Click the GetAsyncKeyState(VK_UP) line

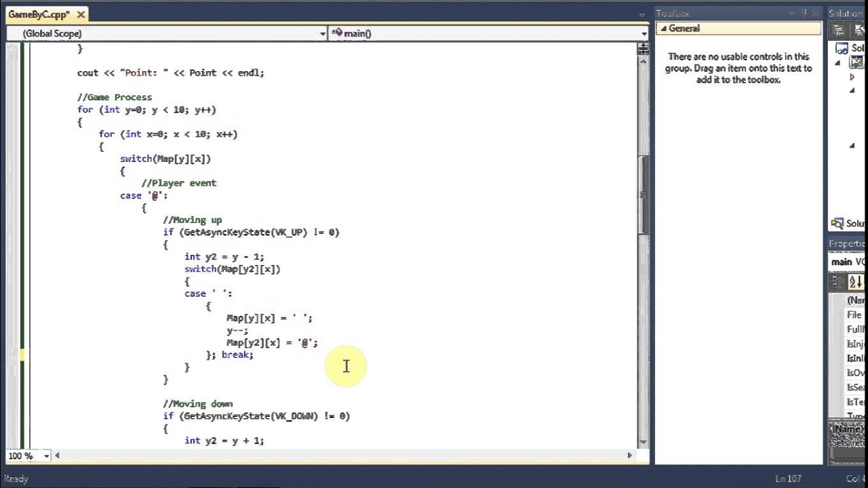coord(251,232)
